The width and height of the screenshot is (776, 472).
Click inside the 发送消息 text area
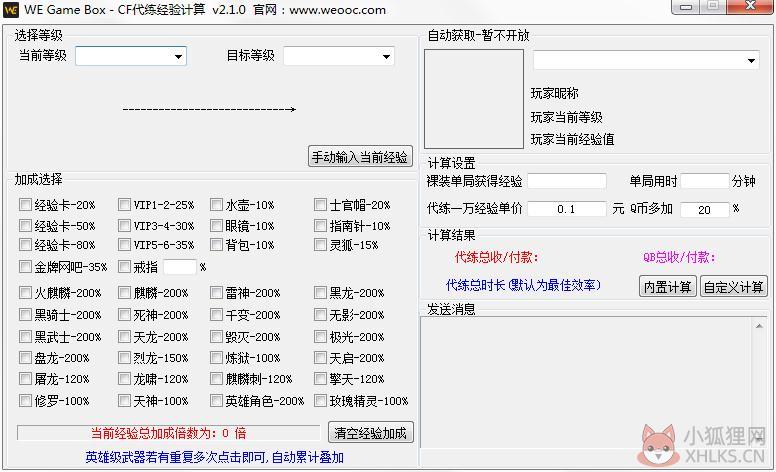pos(586,382)
